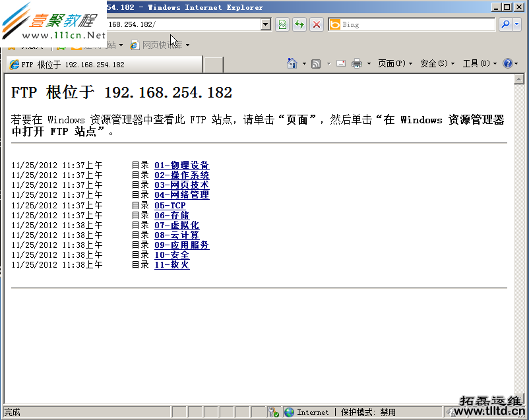The width and height of the screenshot is (529, 420).
Task: Open the address bar history dropdown
Action: (266, 24)
